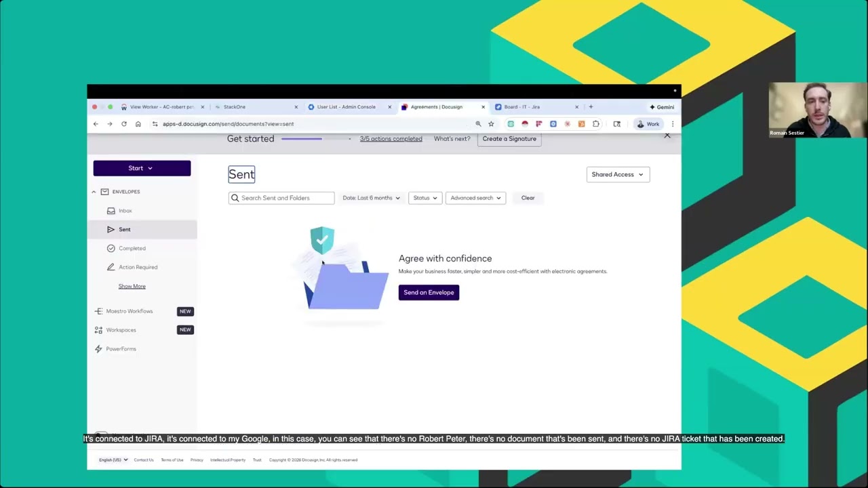
Task: Click the site information icon in address bar
Action: point(155,124)
